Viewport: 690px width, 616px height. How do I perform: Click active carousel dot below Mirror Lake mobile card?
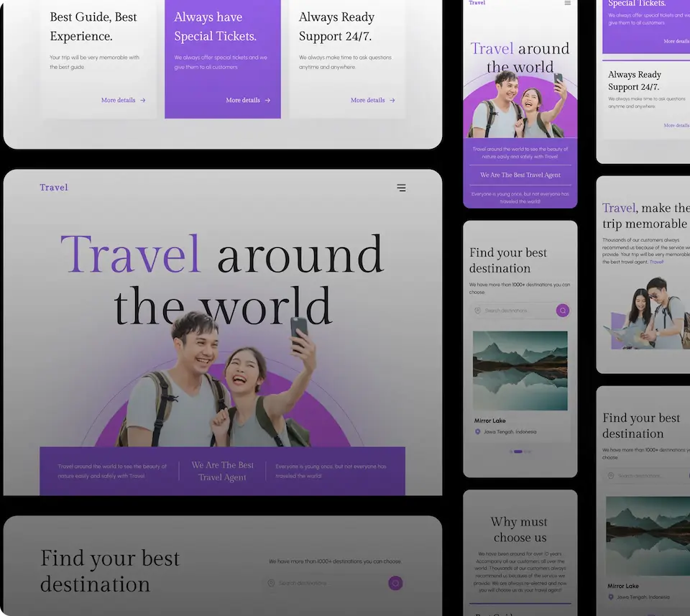(518, 451)
